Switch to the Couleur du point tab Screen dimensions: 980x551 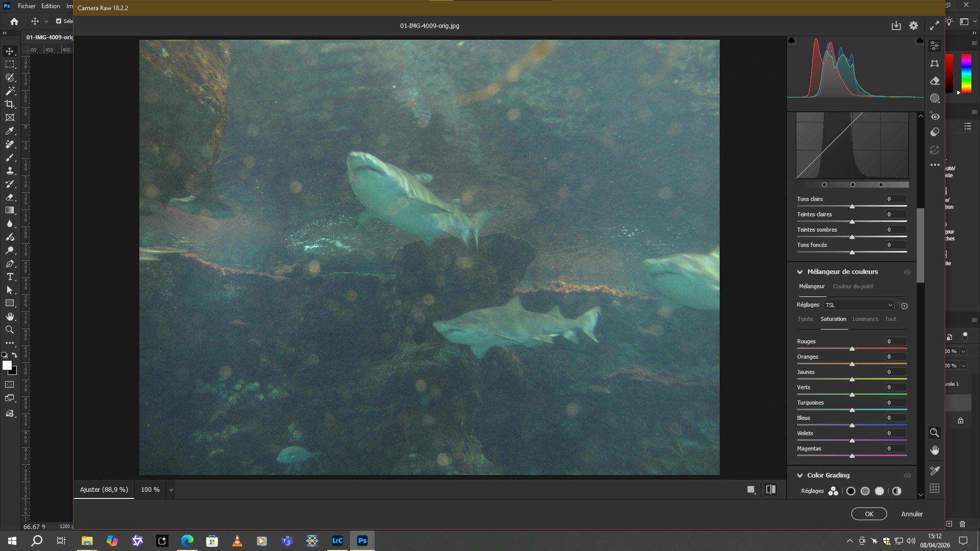(853, 286)
